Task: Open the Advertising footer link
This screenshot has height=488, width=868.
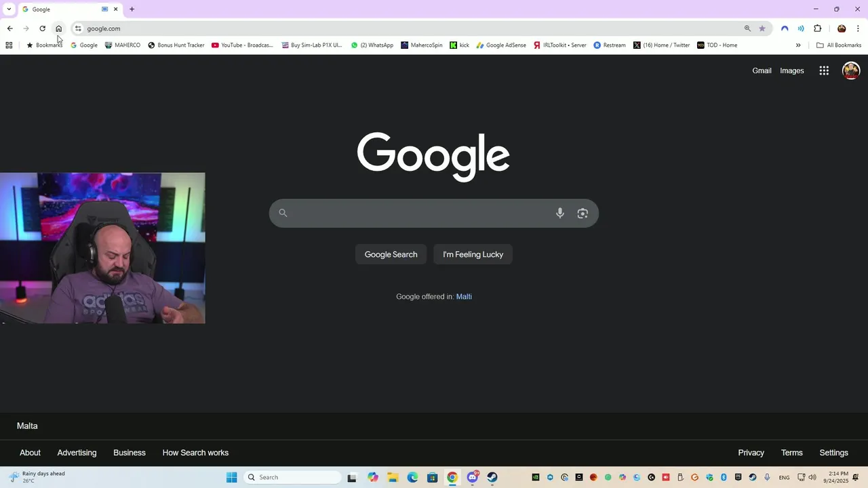Action: click(x=77, y=453)
